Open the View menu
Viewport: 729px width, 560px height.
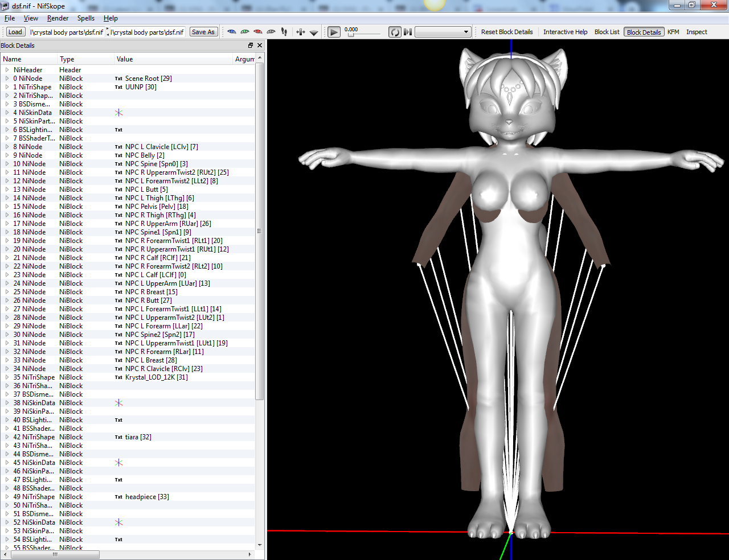coord(31,18)
